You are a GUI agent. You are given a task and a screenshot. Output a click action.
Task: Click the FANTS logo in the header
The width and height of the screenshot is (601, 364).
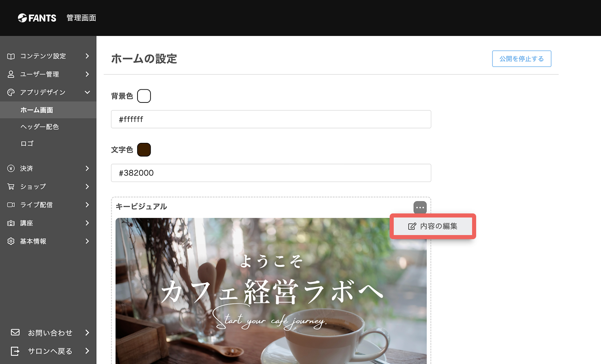37,18
